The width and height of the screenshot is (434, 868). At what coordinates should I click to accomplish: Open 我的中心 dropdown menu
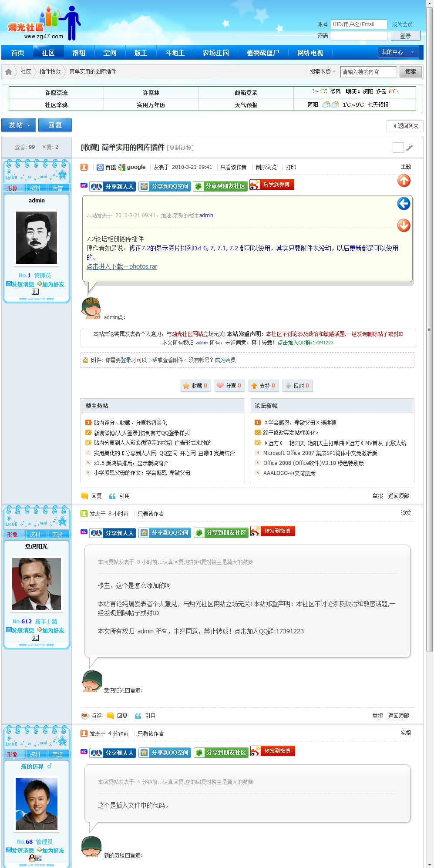click(399, 52)
